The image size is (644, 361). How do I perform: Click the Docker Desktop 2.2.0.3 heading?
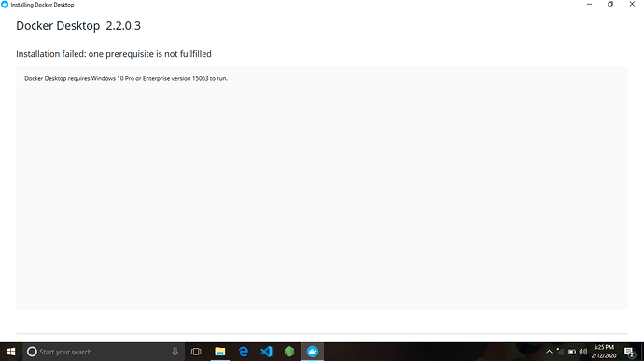[x=78, y=26]
